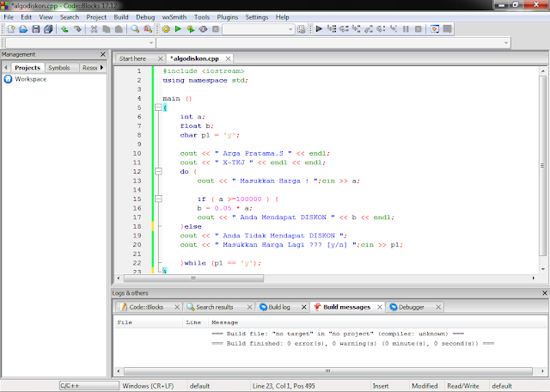Click the Save all files icon
Image resolution: width=550 pixels, height=392 pixels.
tap(48, 29)
